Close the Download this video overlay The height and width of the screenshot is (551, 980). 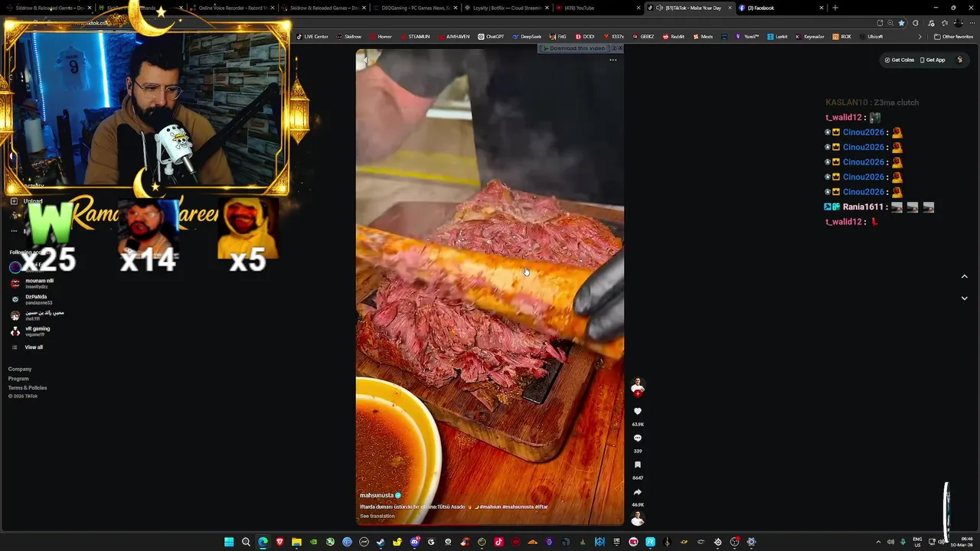click(620, 48)
